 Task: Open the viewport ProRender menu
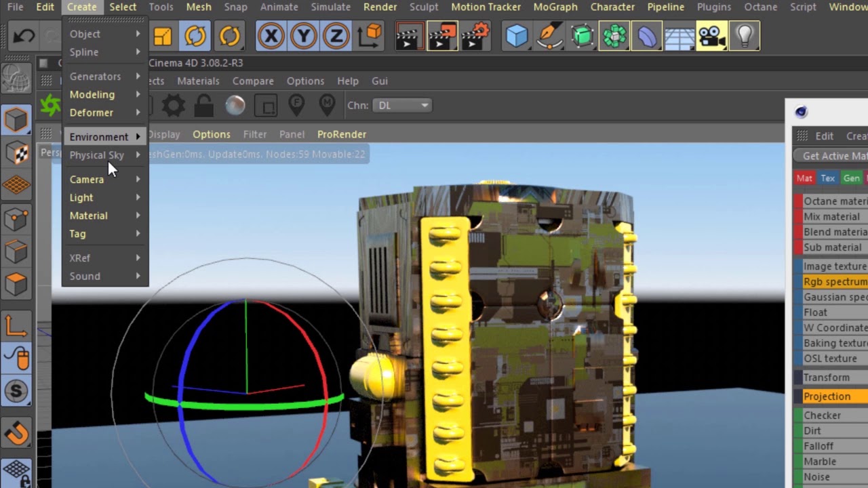[342, 134]
